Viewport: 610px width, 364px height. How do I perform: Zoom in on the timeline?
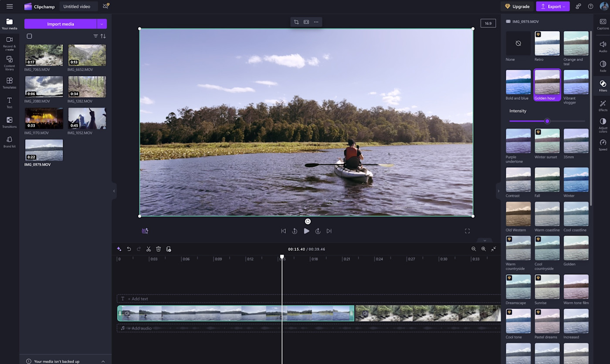point(483,249)
